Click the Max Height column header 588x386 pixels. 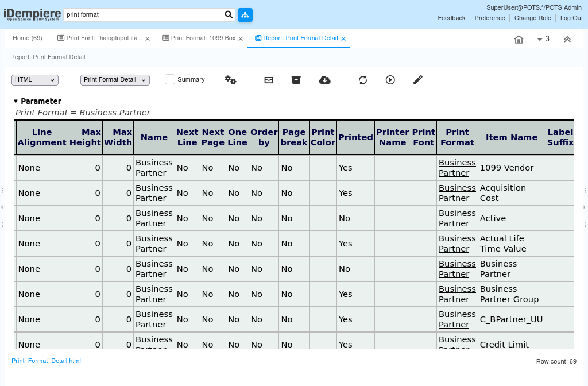85,137
